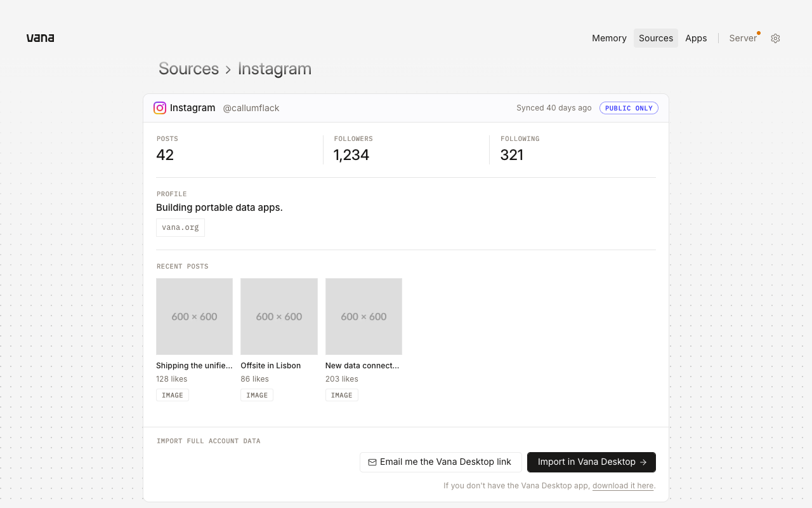The width and height of the screenshot is (812, 508).
Task: Click the IMAGE tag under 203 likes
Action: tap(342, 395)
